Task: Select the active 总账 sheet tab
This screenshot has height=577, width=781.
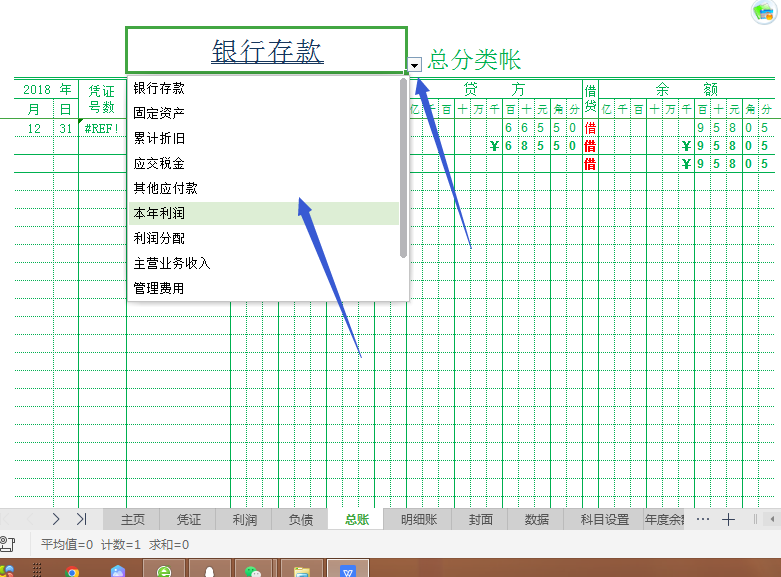Action: pyautogui.click(x=357, y=520)
